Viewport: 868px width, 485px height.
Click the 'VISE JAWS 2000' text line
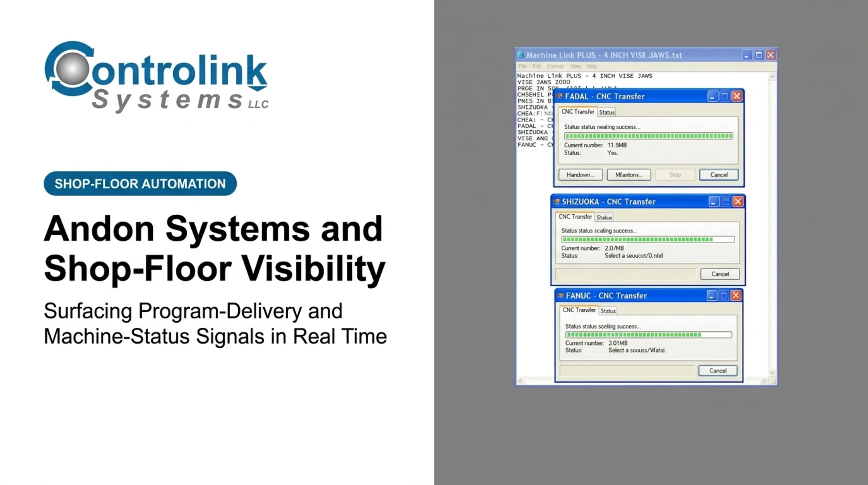coord(544,82)
